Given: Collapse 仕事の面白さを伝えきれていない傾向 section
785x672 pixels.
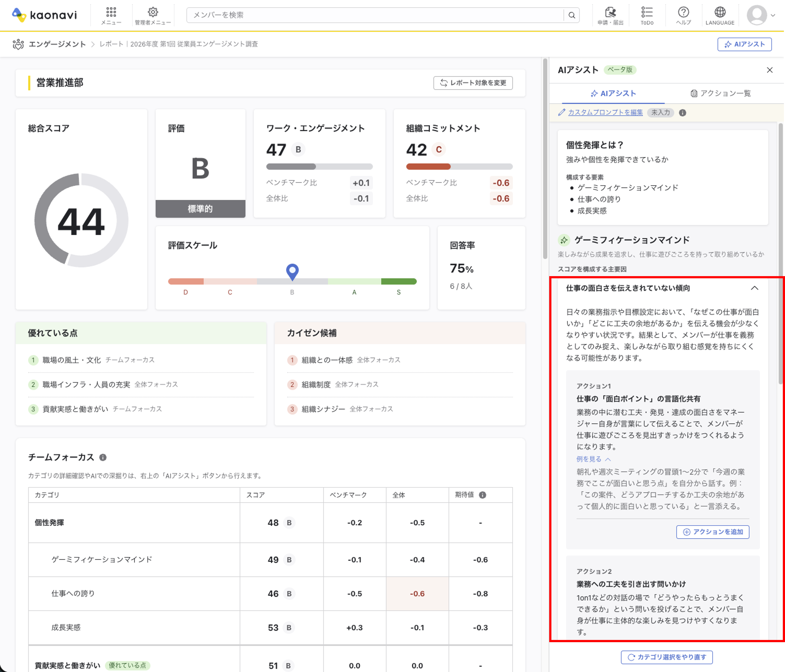Looking at the screenshot, I should click(x=755, y=288).
